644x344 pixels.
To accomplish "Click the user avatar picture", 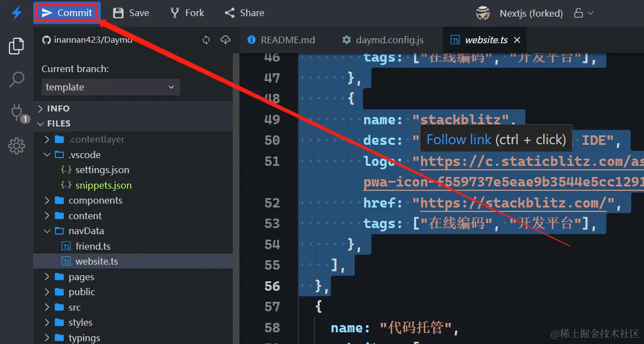I will point(483,13).
